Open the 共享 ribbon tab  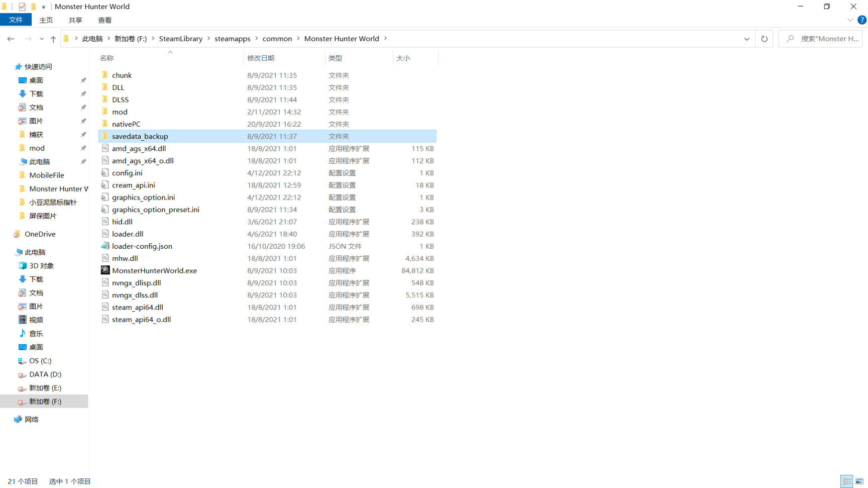tap(75, 20)
